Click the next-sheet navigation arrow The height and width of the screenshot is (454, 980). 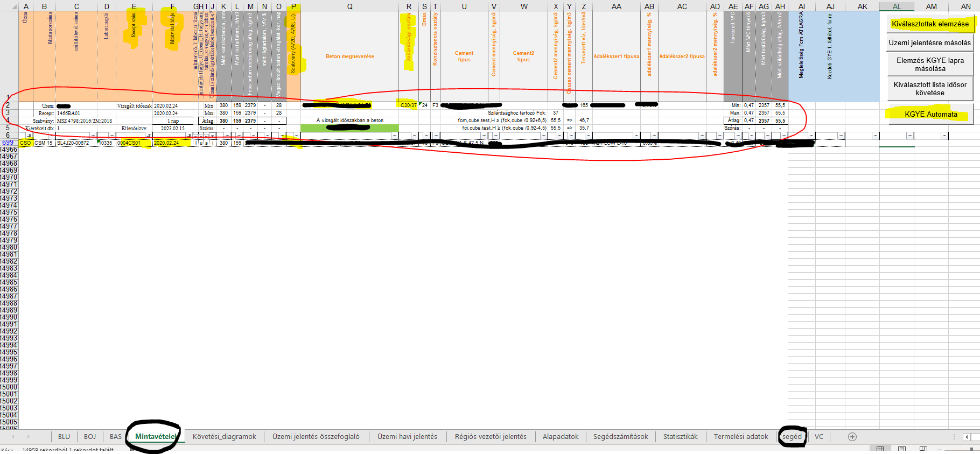[29, 437]
